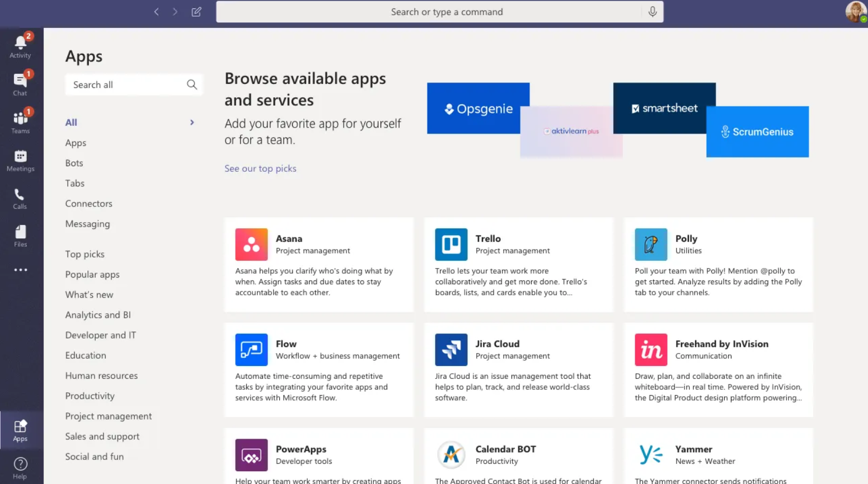
Task: Open the Polly app title
Action: coord(686,238)
